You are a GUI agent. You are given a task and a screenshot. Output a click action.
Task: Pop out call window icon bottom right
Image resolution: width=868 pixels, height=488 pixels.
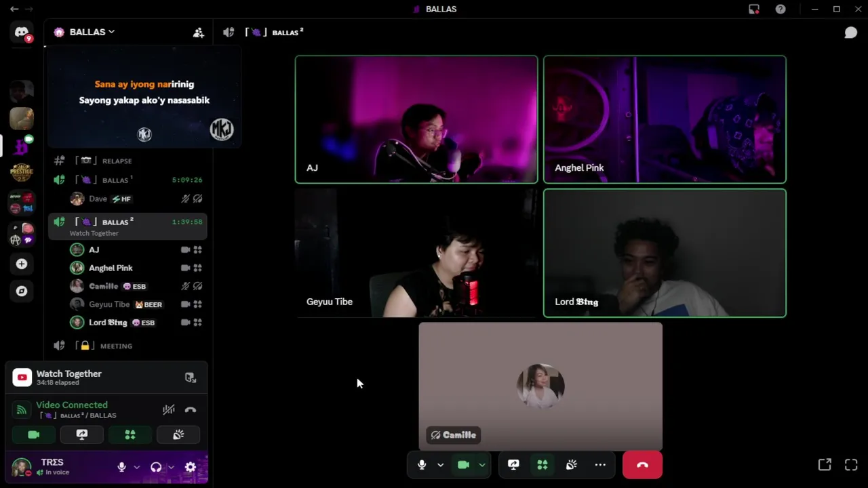825,464
